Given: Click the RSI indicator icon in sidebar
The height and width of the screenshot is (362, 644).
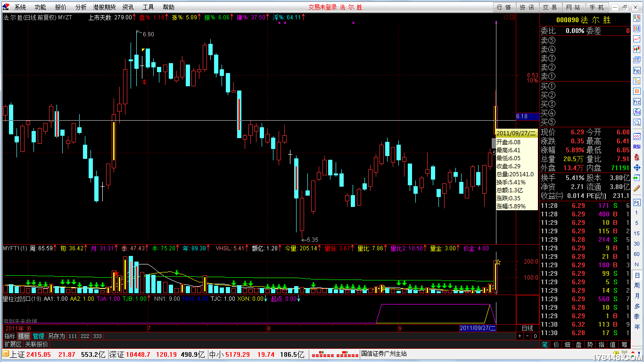Looking at the screenshot, I should [x=637, y=147].
